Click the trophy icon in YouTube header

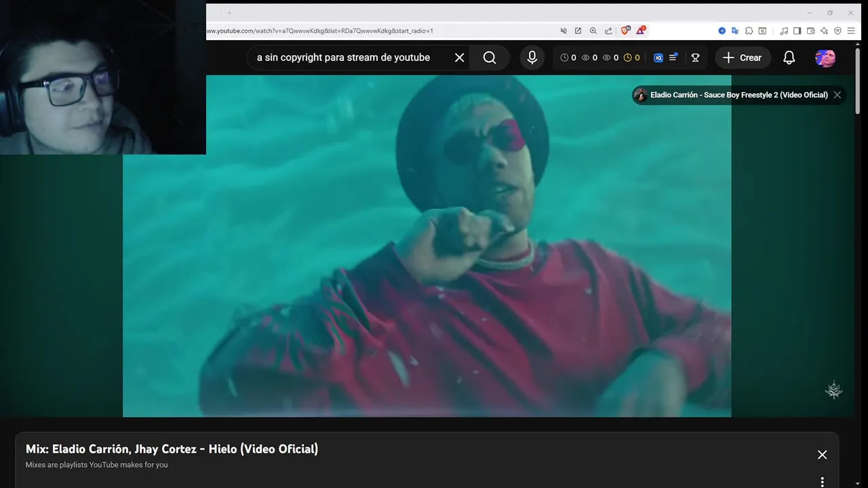[695, 58]
